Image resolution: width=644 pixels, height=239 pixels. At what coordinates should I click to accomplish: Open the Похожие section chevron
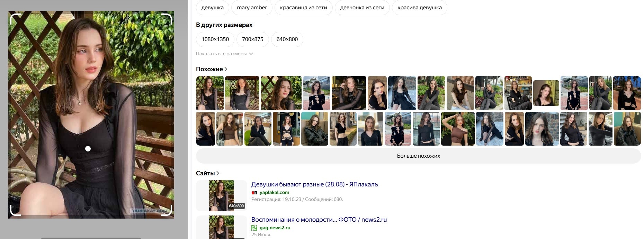pos(226,69)
